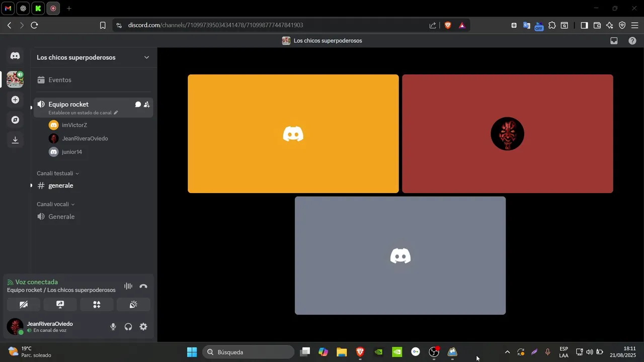Join the Generale voice channel

click(x=93, y=217)
